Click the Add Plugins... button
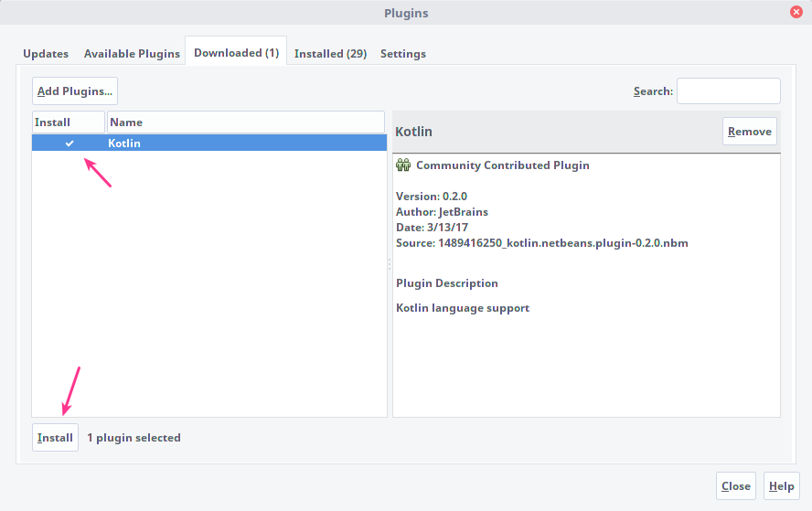The image size is (812, 511). pos(75,91)
